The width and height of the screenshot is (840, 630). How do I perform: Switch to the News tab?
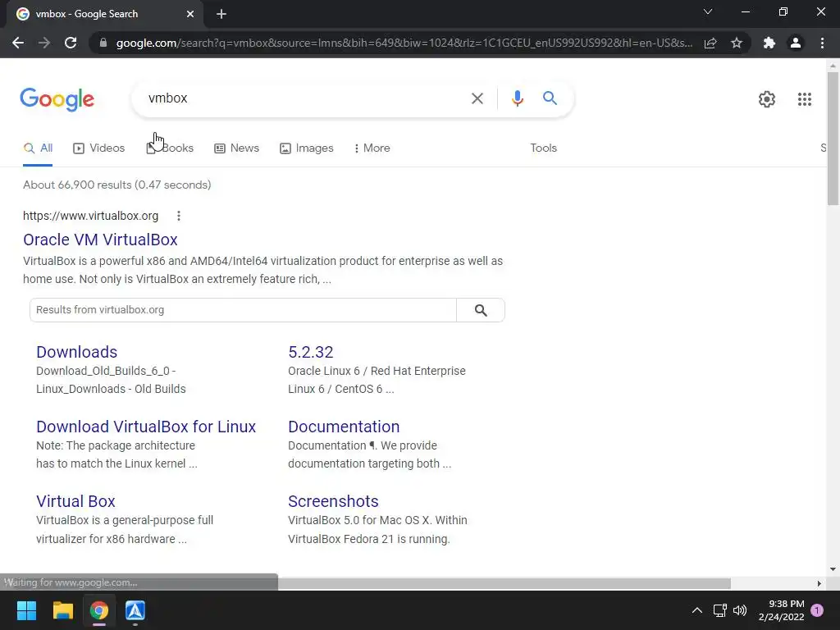[236, 148]
